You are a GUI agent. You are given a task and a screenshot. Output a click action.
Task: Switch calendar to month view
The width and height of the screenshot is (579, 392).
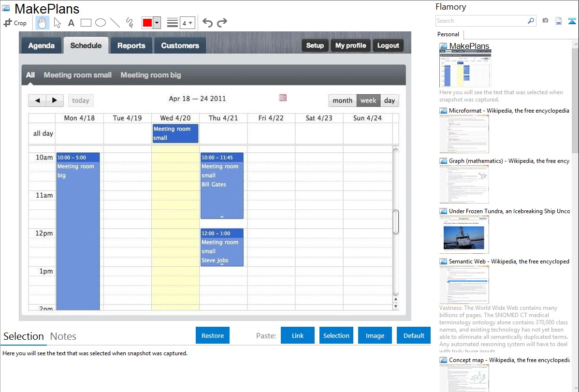(x=342, y=101)
